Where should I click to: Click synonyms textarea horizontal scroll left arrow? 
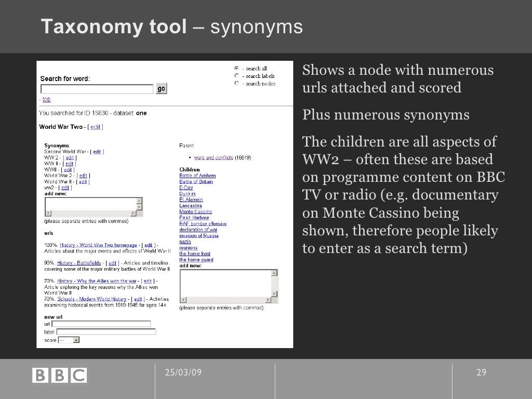(48, 214)
